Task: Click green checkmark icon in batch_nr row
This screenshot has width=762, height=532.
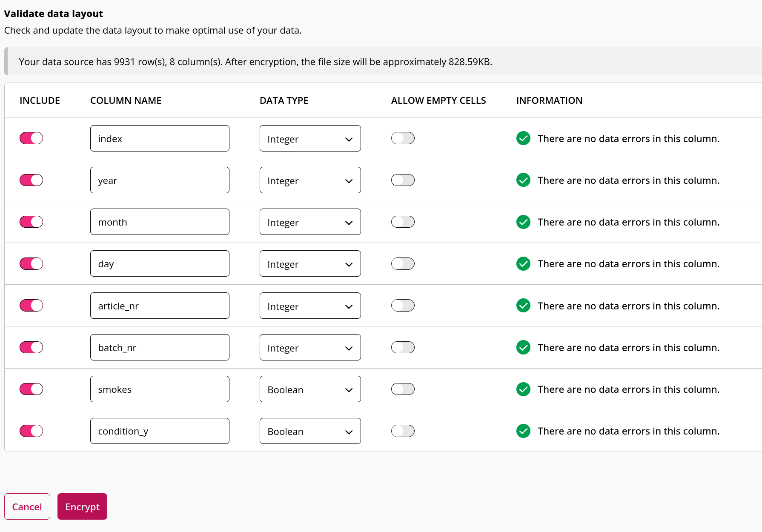Action: pyautogui.click(x=523, y=347)
